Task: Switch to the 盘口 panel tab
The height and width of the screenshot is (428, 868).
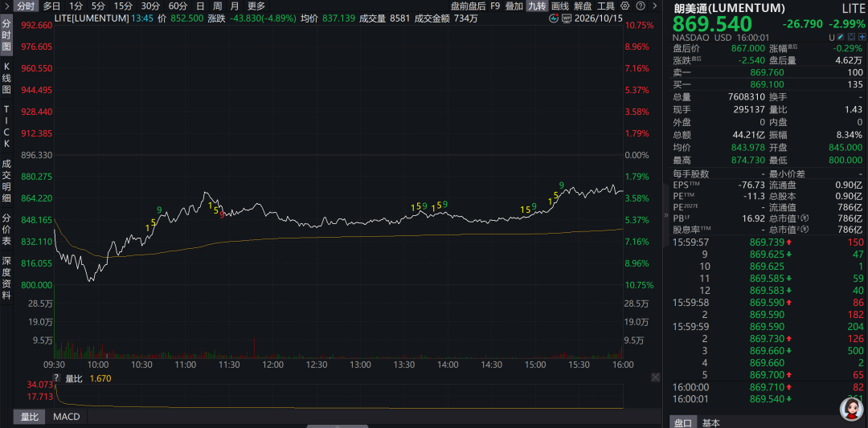Action: tap(683, 422)
